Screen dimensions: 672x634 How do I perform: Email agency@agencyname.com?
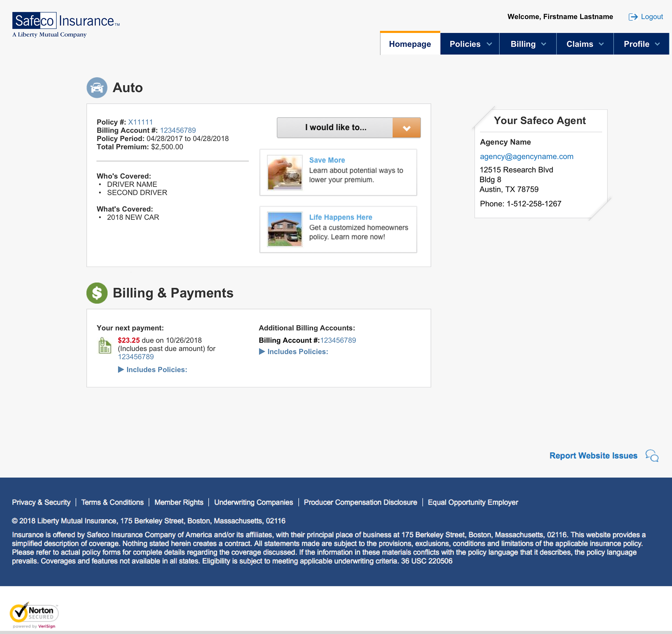(x=526, y=156)
